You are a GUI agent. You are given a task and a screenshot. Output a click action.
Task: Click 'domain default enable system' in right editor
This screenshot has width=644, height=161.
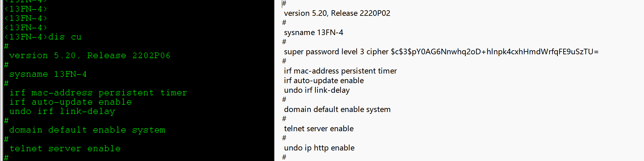337,110
